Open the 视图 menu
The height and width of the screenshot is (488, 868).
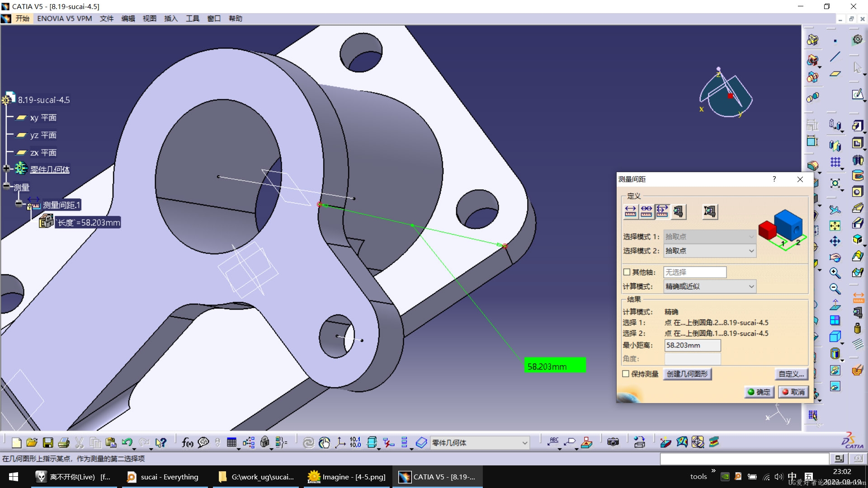click(x=150, y=19)
